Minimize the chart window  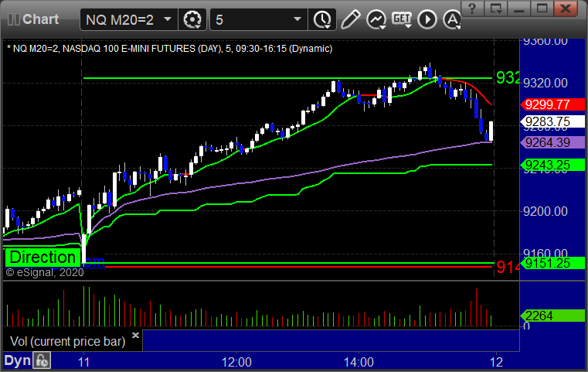click(x=518, y=9)
